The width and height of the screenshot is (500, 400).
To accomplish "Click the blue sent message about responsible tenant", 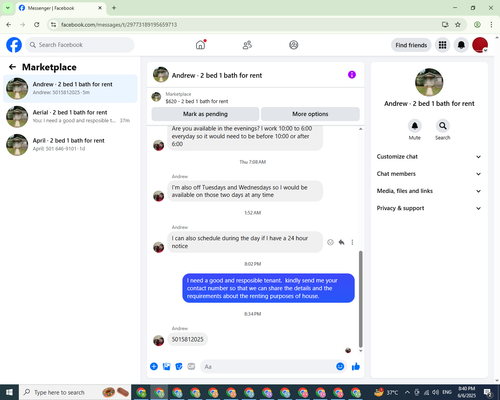I will pyautogui.click(x=268, y=288).
